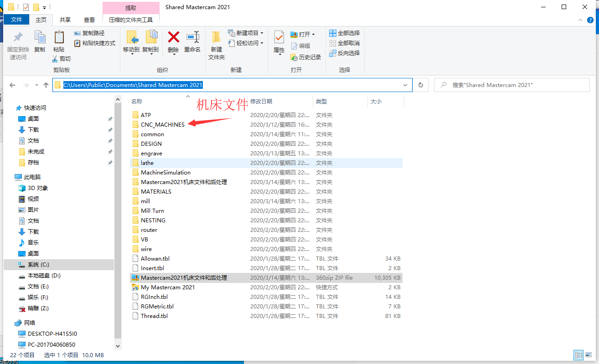Open the Compressed Folder Tools (压缩的文件夹工具) tab

(131, 20)
